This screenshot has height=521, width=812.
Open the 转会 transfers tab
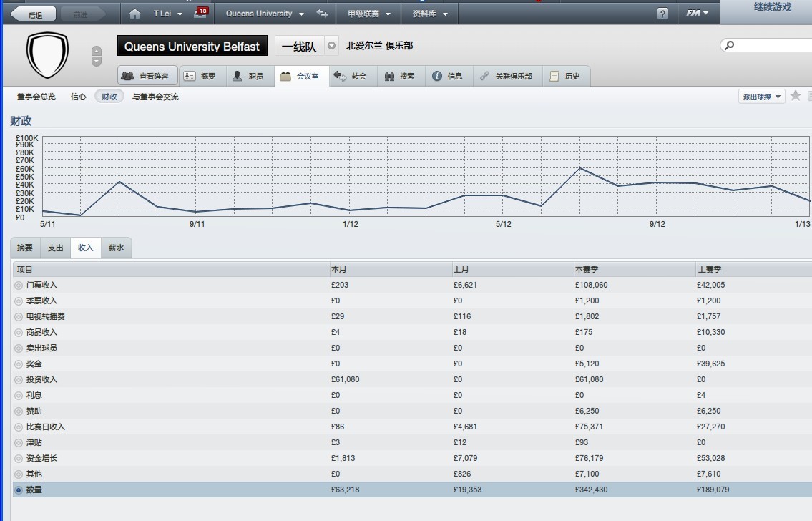(x=351, y=76)
